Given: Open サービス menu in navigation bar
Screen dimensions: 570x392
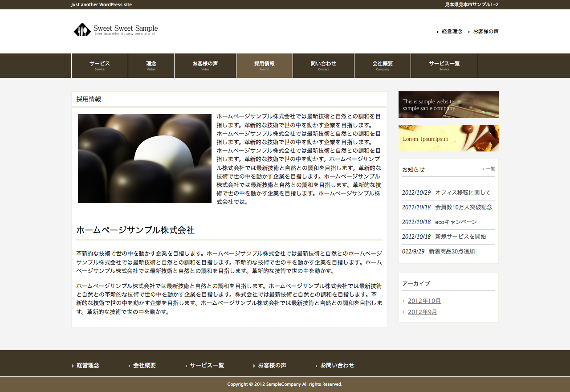Looking at the screenshot, I should [100, 65].
